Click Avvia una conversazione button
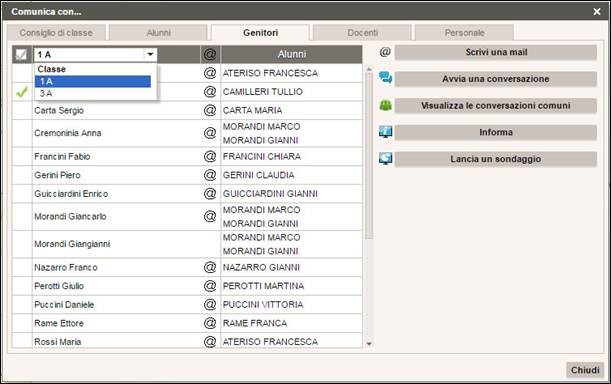 coord(496,79)
